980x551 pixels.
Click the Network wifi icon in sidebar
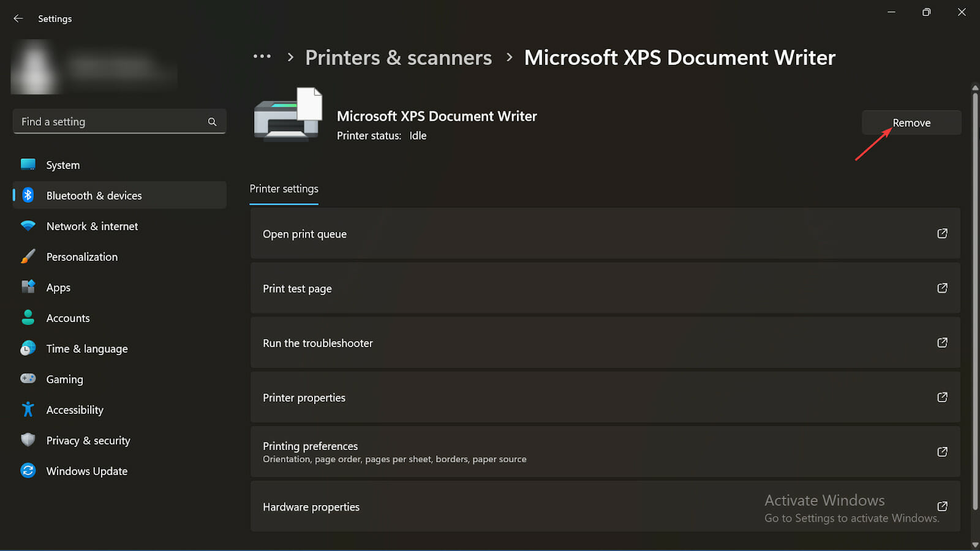coord(28,226)
